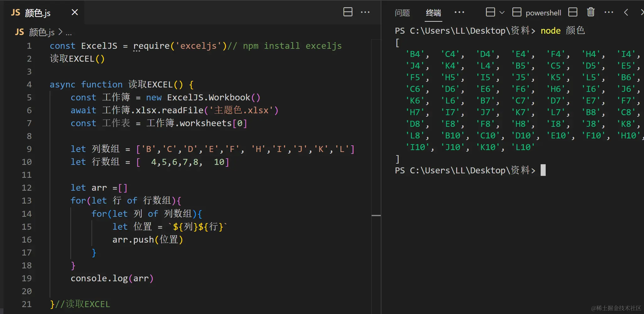This screenshot has width=644, height=314.
Task: Split the terminal using the icon after powershell
Action: pyautogui.click(x=573, y=12)
